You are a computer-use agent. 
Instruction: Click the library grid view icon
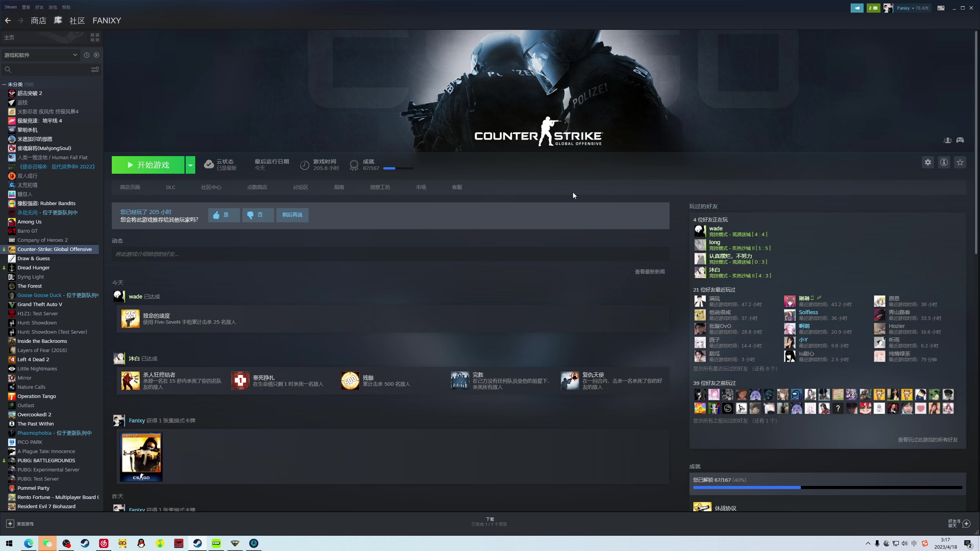pos(95,37)
